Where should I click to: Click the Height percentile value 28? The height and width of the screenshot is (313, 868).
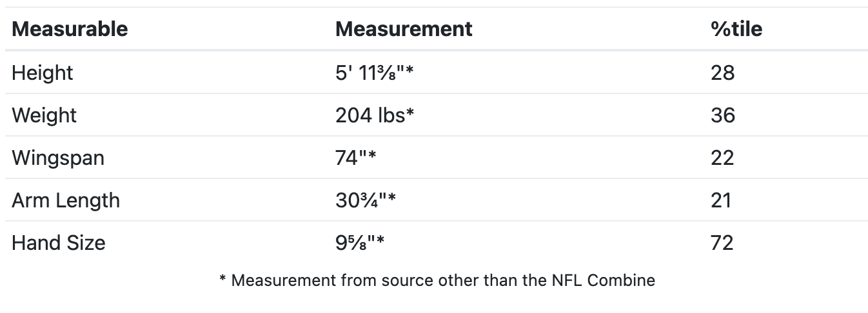(x=722, y=73)
